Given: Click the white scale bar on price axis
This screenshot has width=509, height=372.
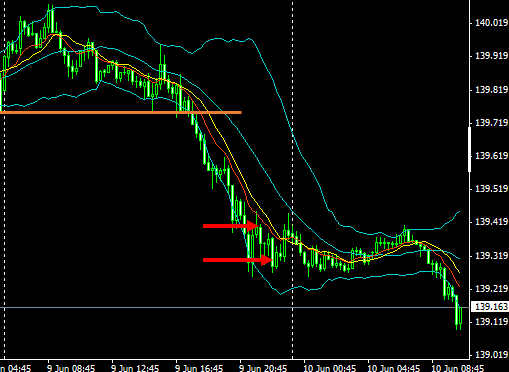Looking at the screenshot, I should click(x=470, y=149).
